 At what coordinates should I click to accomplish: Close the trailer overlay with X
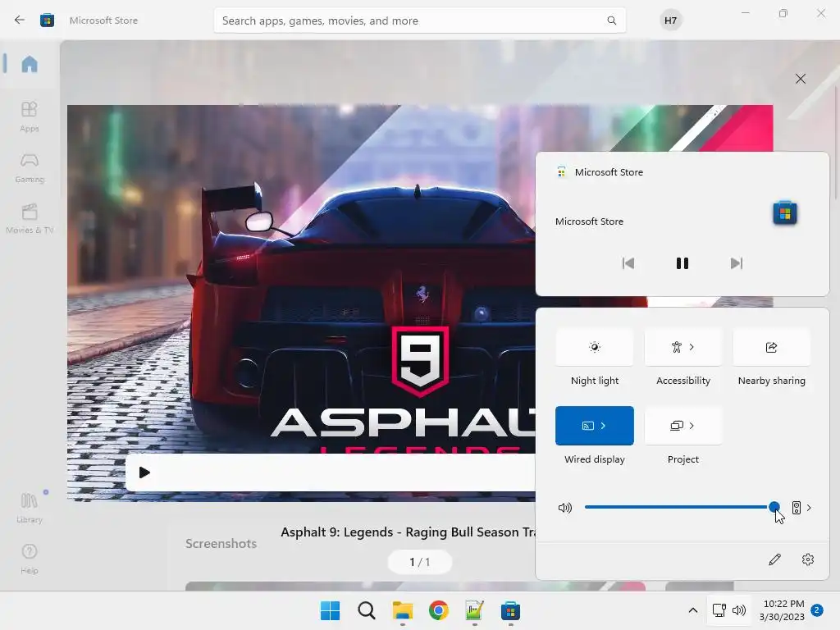pos(801,79)
